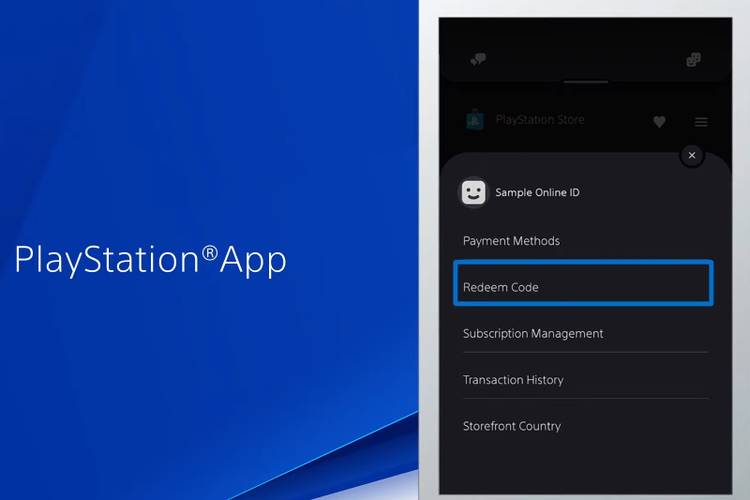Open the hamburger menu icon

[701, 122]
